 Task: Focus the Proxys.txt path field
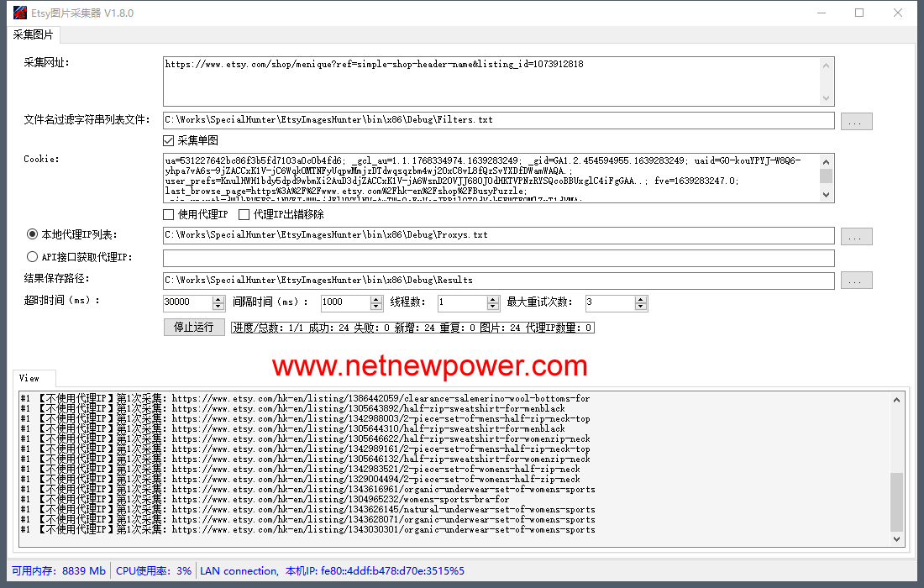(x=498, y=235)
